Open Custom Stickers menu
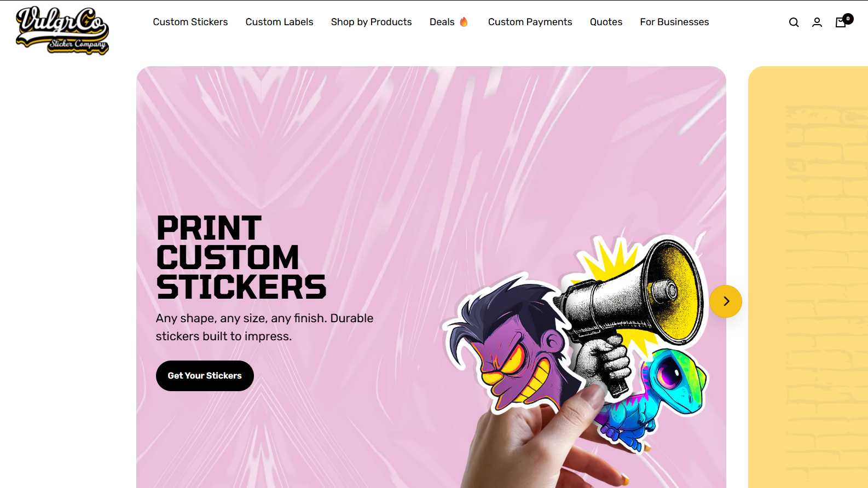This screenshot has width=868, height=488. pos(190,22)
